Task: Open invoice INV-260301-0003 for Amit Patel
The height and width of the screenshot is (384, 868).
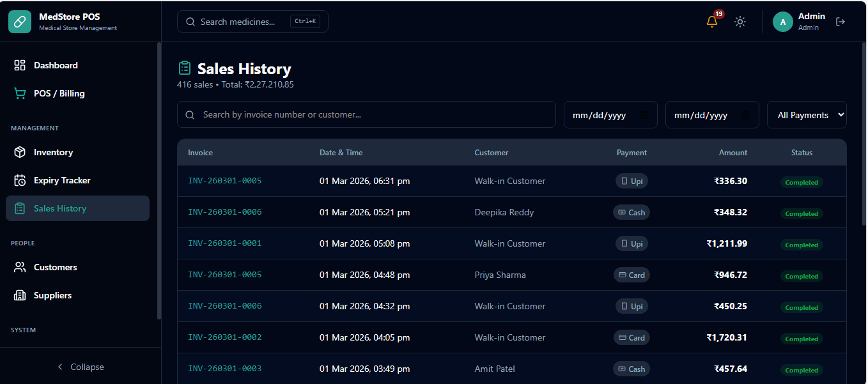Action: (x=224, y=369)
